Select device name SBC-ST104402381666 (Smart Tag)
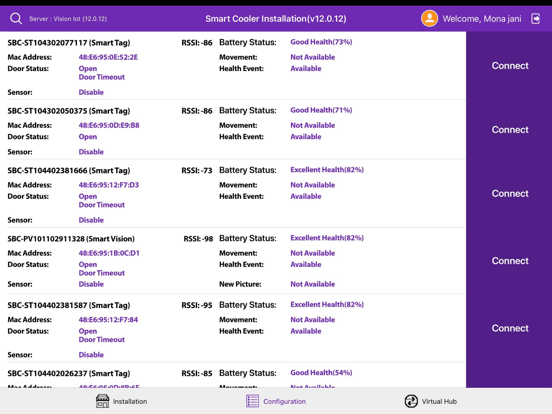This screenshot has height=414, width=552. [69, 170]
